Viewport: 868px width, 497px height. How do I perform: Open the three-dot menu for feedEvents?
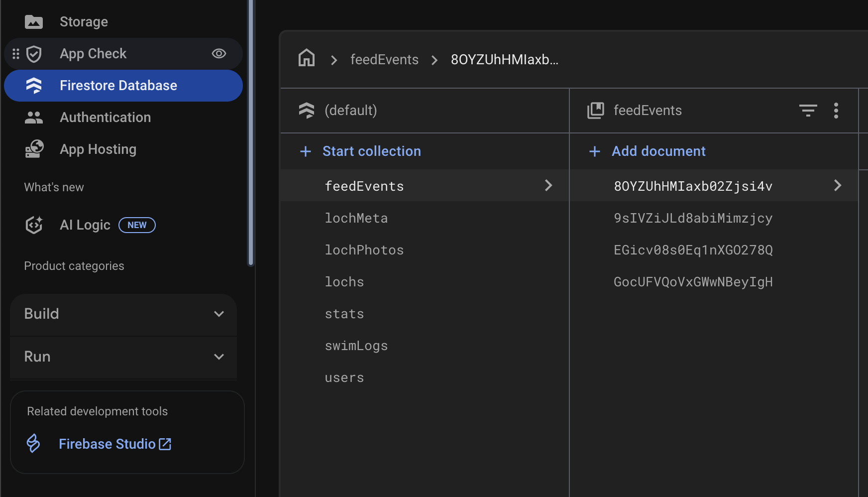[836, 111]
